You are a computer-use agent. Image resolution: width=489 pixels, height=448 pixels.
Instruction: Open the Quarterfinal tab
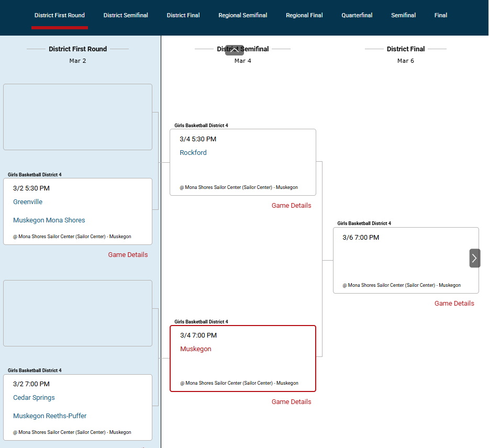[357, 15]
